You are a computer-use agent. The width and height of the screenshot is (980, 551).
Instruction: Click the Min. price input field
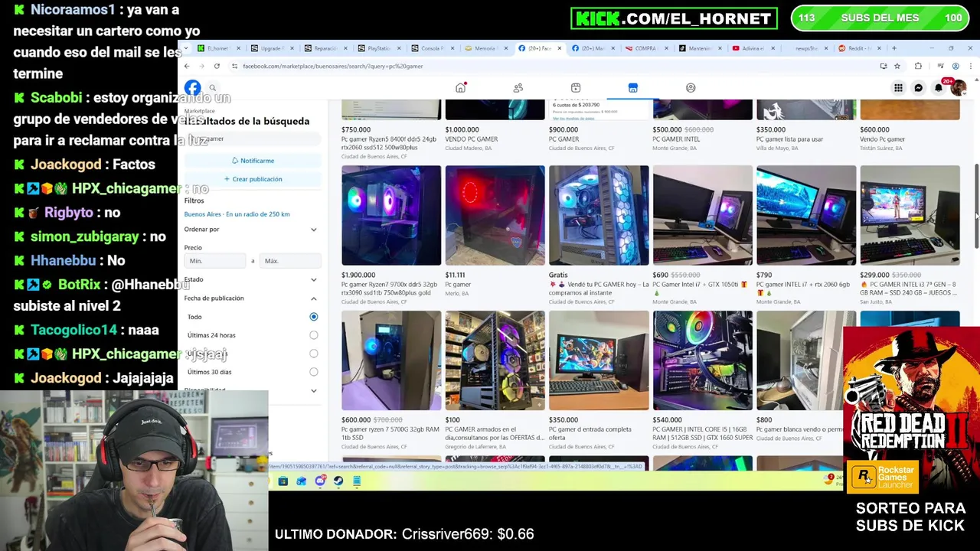click(x=215, y=261)
